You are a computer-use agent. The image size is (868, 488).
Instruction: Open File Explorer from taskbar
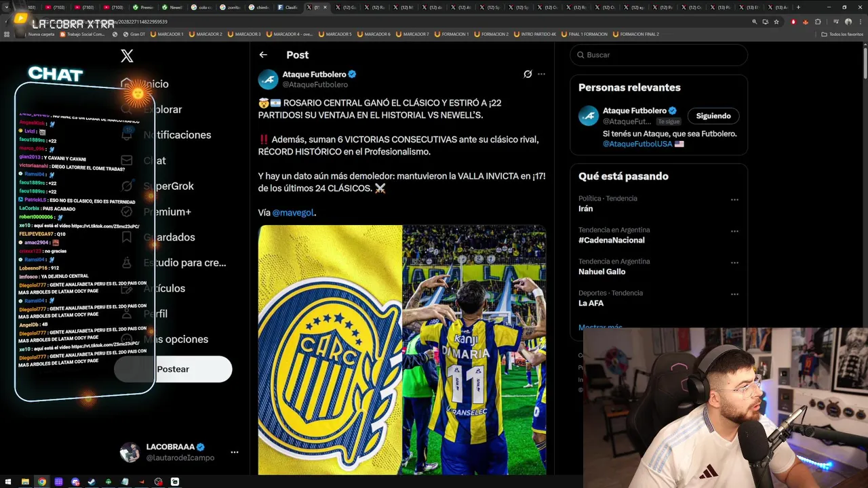[25, 482]
